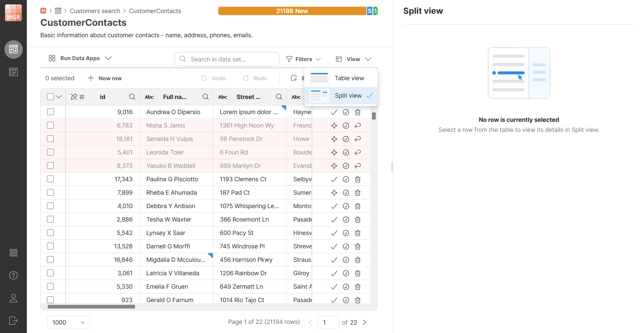Click the breadcrumb table icon
This screenshot has width=644, height=333.
click(58, 11)
